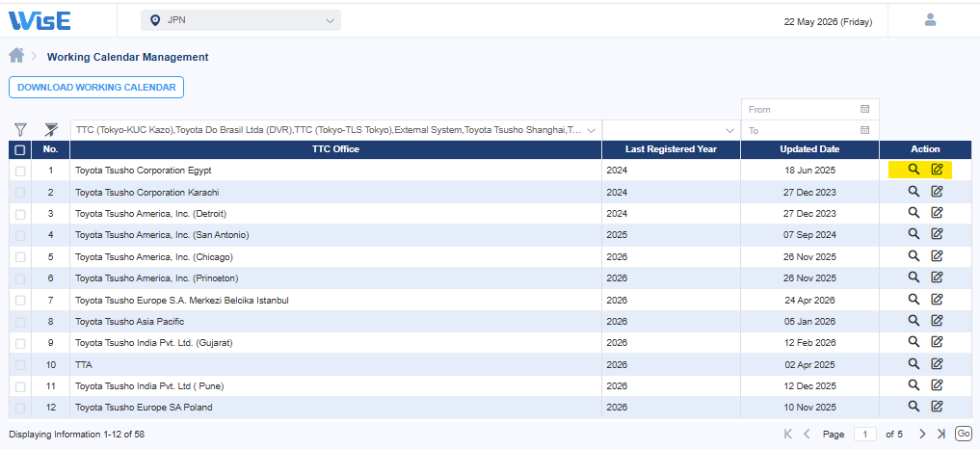Edit San Antonio office calendar
The image size is (980, 449).
(937, 234)
